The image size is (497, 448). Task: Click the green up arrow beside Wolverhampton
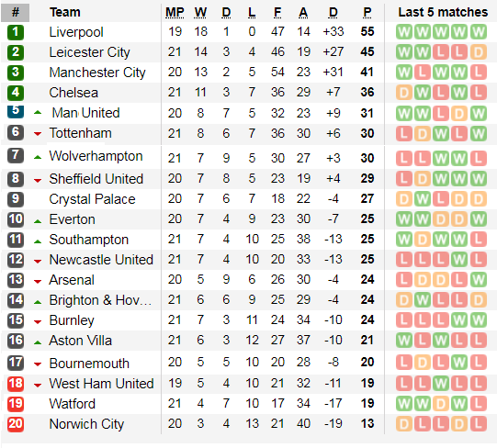[38, 157]
